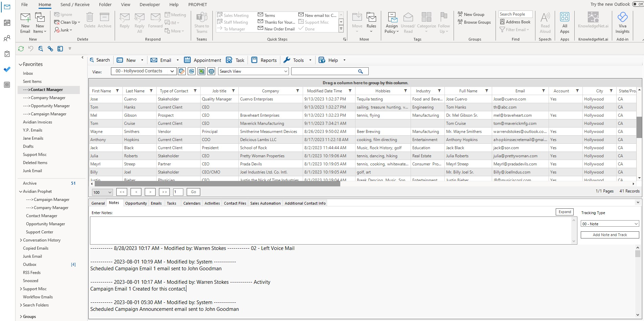Expand the Search Folders node
Image resolution: width=644 pixels, height=321 pixels.
coord(21,305)
